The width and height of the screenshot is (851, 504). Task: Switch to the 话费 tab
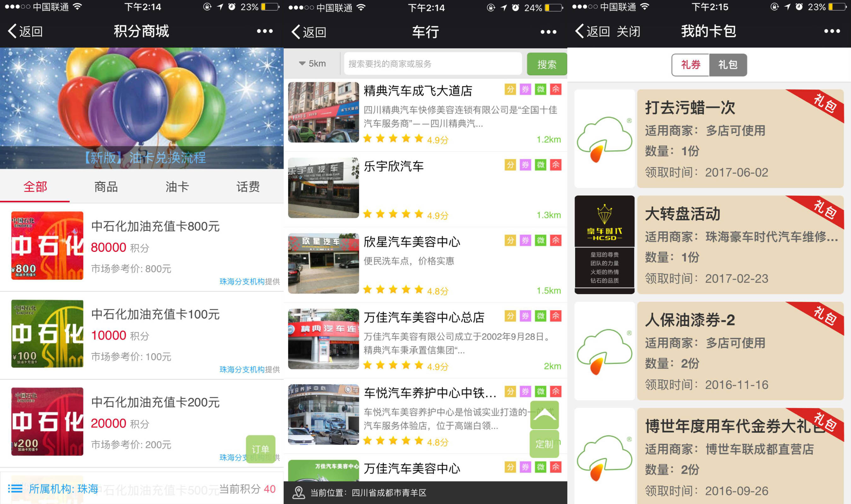[x=248, y=187]
